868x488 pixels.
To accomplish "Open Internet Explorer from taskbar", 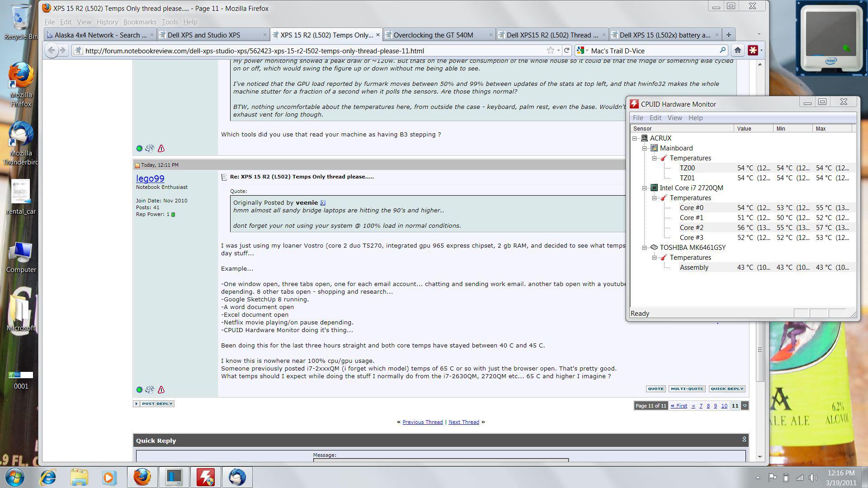I will coord(48,477).
